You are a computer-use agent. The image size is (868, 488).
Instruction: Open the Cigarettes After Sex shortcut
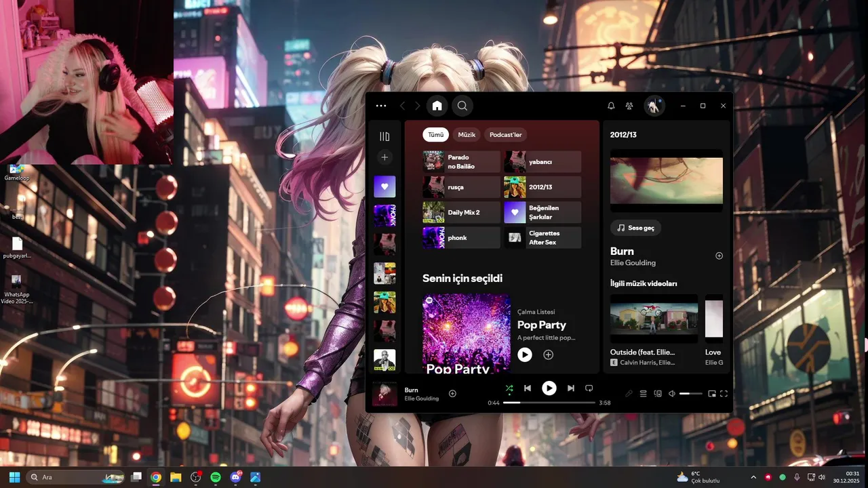[542, 238]
